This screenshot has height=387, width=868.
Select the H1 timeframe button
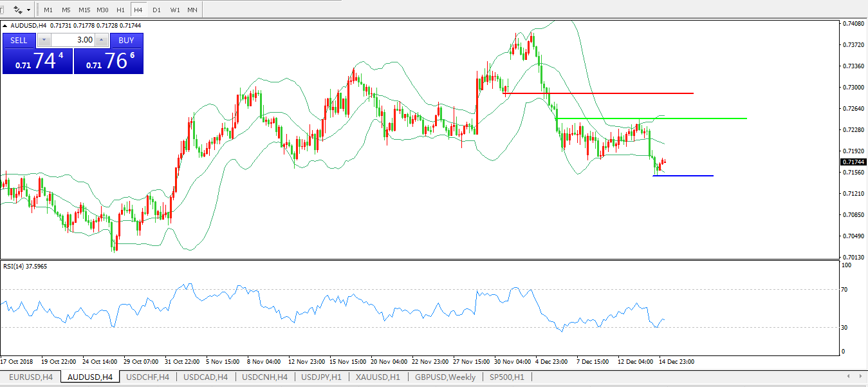click(120, 10)
